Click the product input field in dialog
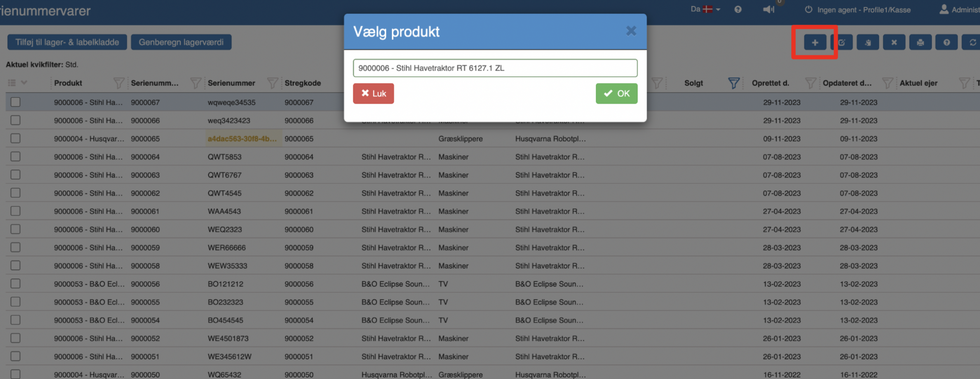Viewport: 980px width, 379px height. (495, 68)
